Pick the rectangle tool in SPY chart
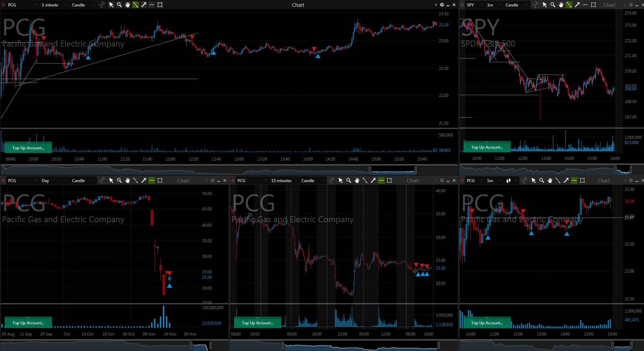The width and height of the screenshot is (644, 351). point(593,5)
